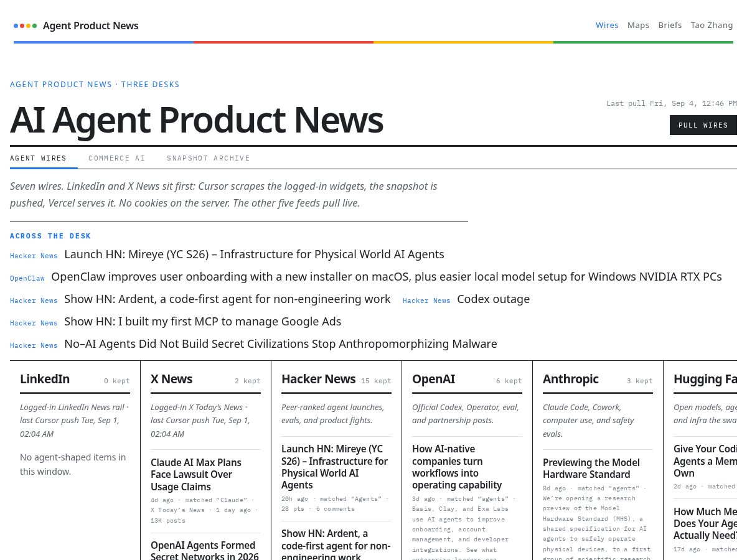
Task: Click '28 pts · 6 comments' metadata
Action: (x=318, y=509)
